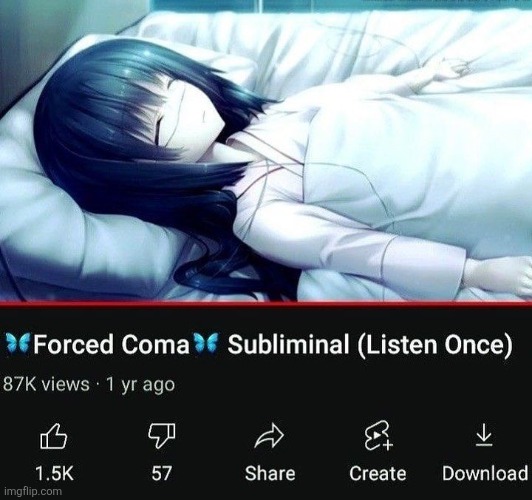Image resolution: width=532 pixels, height=500 pixels.
Task: Tap the thumbs-up like icon
Action: 54,436
